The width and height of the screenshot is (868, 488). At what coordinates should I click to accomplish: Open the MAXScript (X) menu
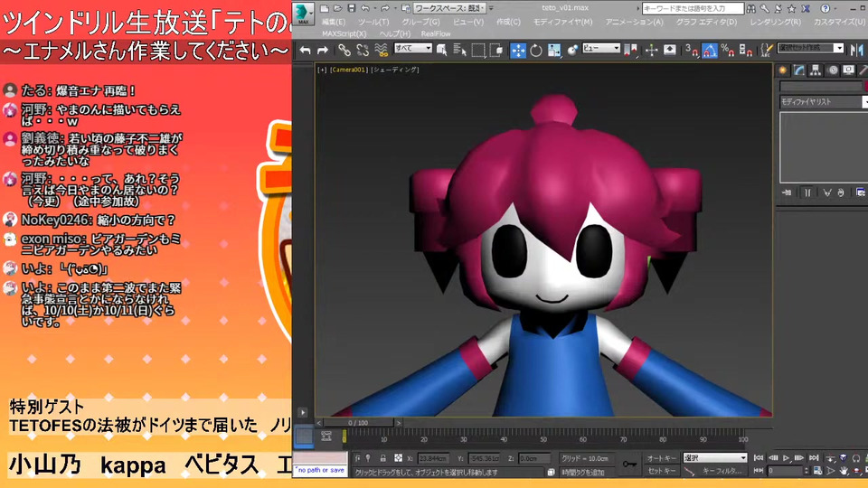click(344, 33)
